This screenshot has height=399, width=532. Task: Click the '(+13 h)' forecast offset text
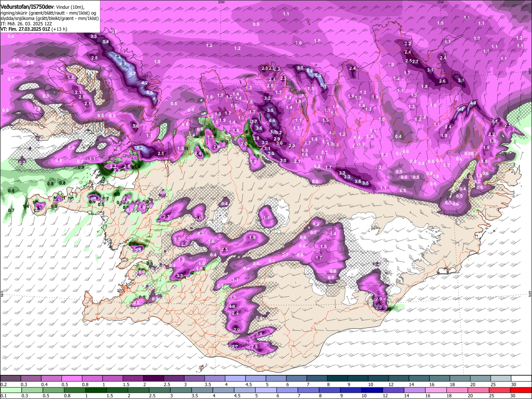point(60,29)
